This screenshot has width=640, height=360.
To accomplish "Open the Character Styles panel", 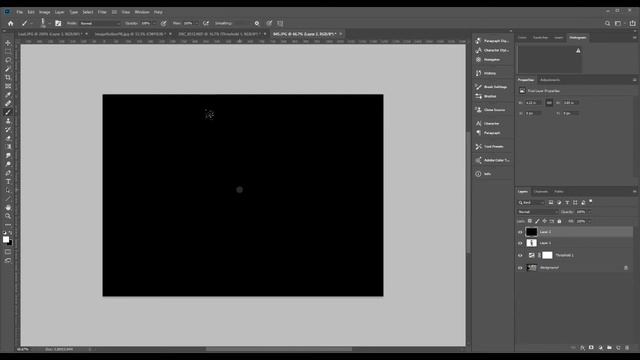I will pos(492,50).
